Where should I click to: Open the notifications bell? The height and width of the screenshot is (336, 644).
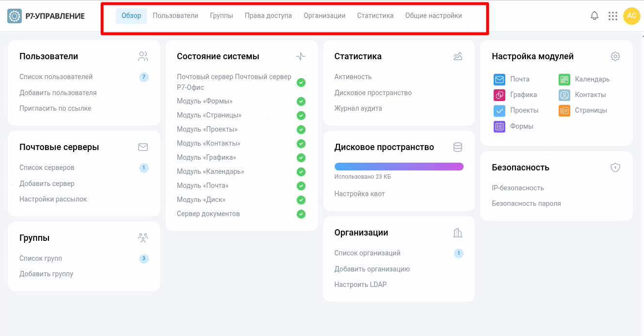595,16
